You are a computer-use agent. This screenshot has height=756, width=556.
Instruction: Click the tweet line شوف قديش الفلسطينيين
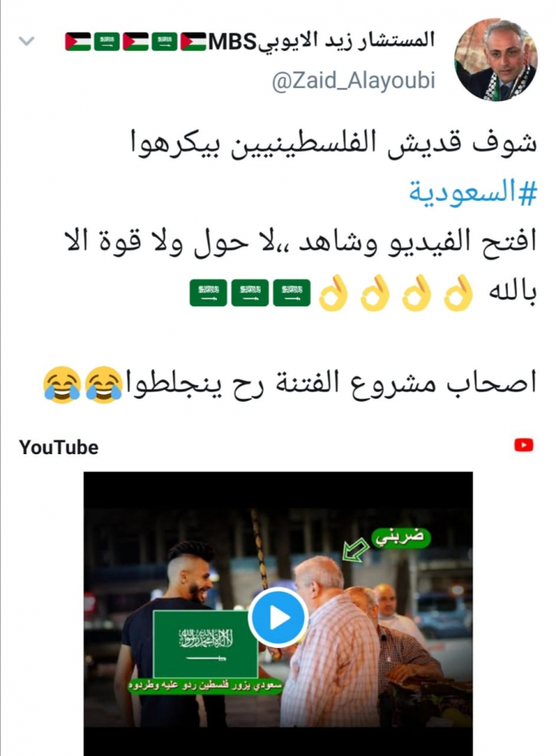coord(334,143)
